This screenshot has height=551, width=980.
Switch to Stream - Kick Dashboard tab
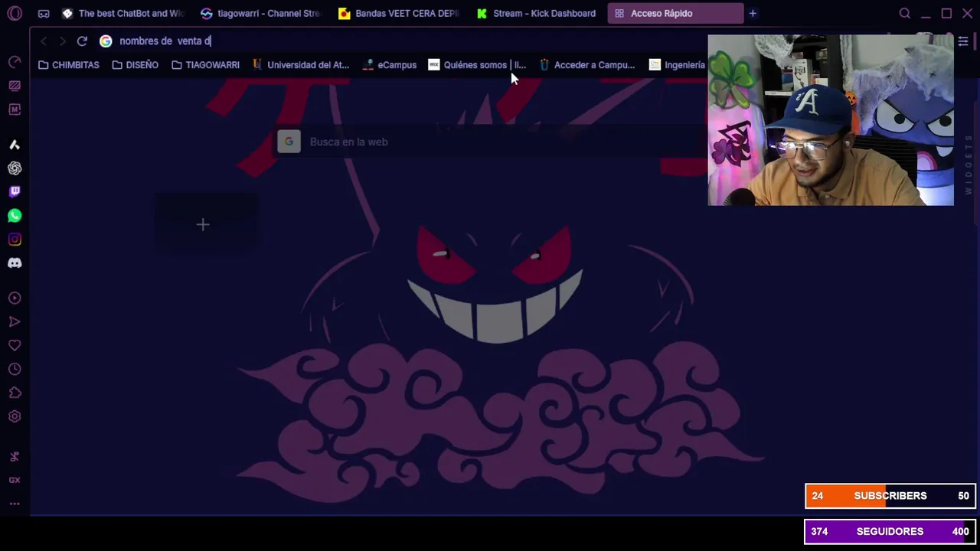pos(536,13)
